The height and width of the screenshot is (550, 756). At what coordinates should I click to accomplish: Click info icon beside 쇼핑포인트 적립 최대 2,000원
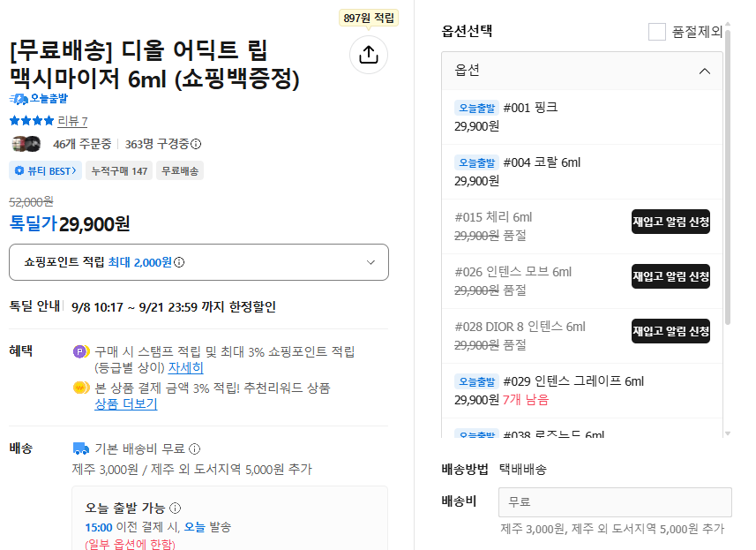click(x=179, y=262)
